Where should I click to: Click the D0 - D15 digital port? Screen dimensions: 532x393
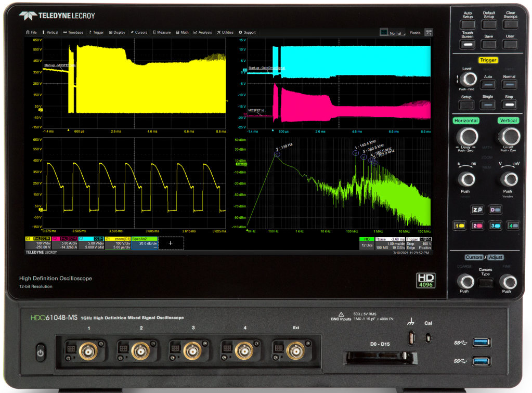[380, 358]
